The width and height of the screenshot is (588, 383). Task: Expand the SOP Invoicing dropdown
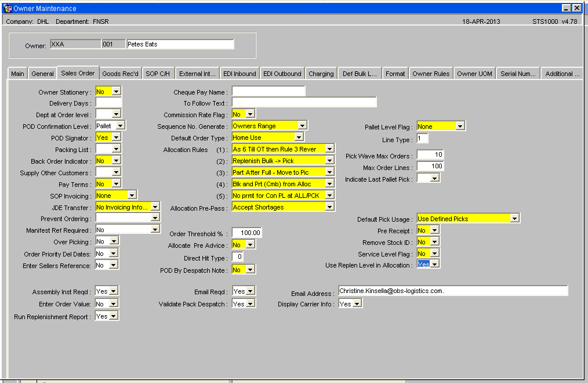point(132,196)
